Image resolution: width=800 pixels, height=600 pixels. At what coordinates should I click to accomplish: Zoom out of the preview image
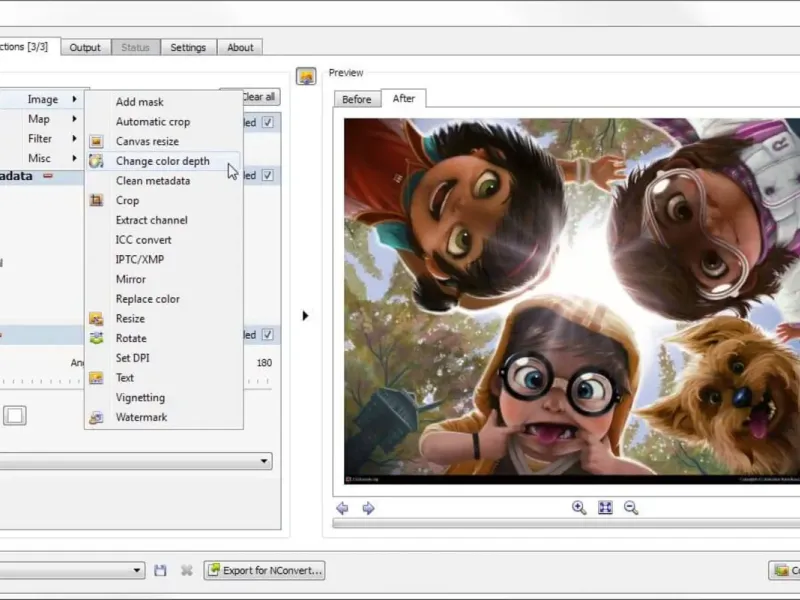point(631,508)
